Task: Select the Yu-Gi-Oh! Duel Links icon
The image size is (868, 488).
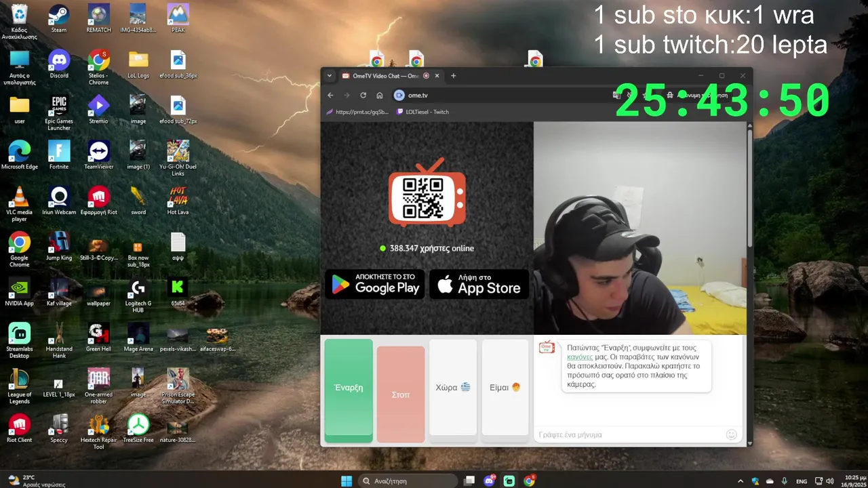Action: (x=178, y=159)
